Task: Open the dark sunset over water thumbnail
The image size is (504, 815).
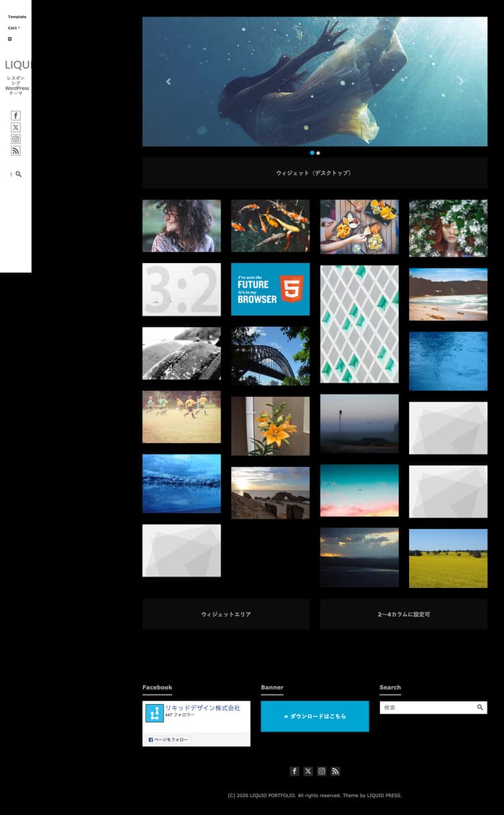Action: (x=359, y=558)
